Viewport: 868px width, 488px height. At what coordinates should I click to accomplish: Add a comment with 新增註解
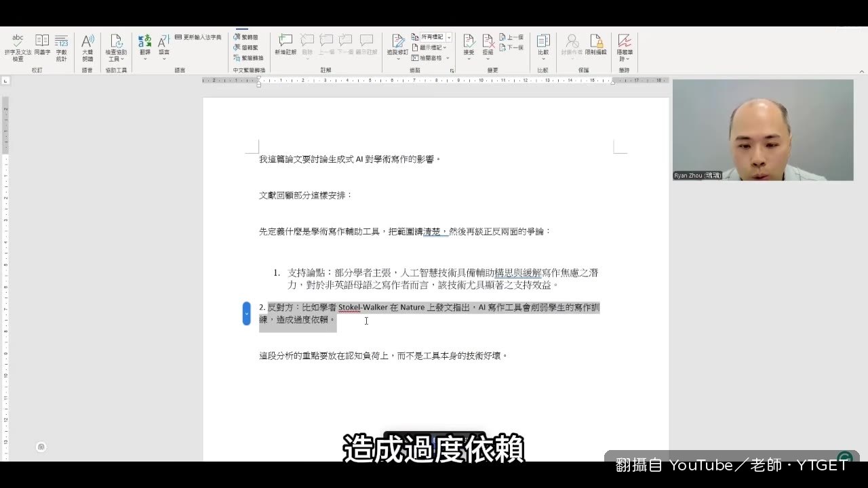point(285,45)
